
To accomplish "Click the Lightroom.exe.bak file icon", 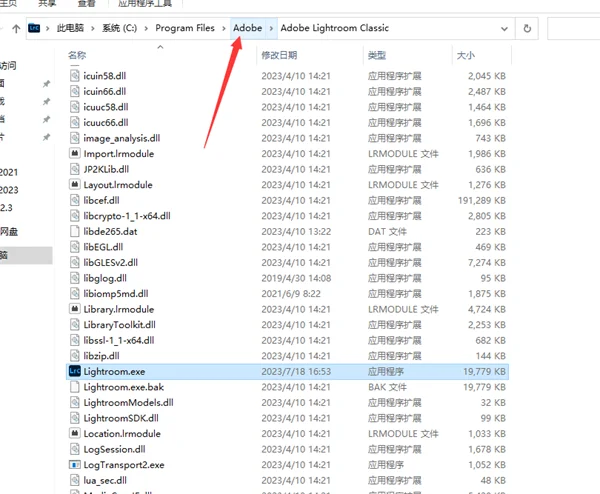I will pyautogui.click(x=75, y=387).
